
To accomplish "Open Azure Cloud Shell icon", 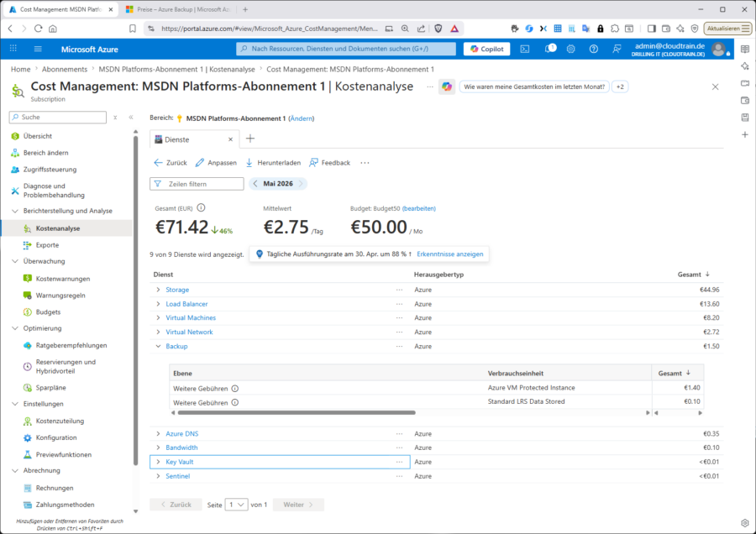I will pyautogui.click(x=525, y=49).
